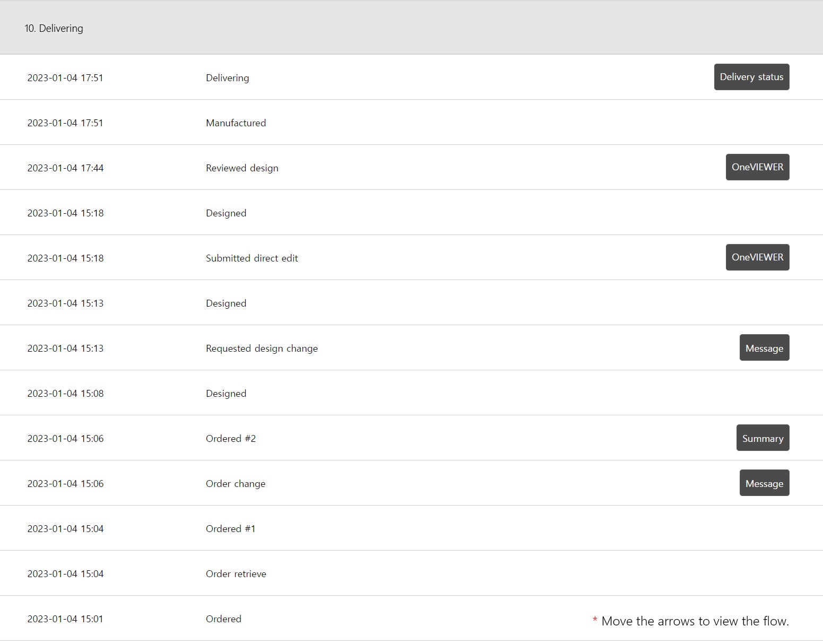Viewport: 823px width, 644px height.
Task: Select the Delivering row at 17:51
Action: coord(411,77)
